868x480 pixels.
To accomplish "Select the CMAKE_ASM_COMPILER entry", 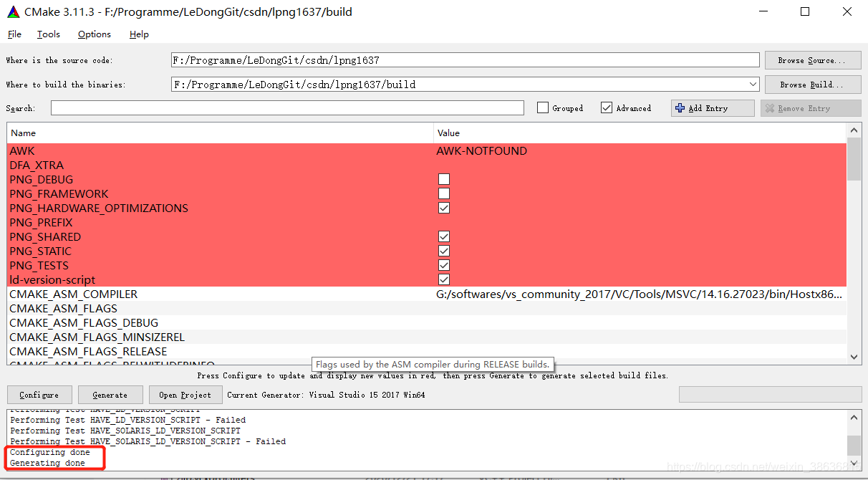I will pyautogui.click(x=427, y=294).
